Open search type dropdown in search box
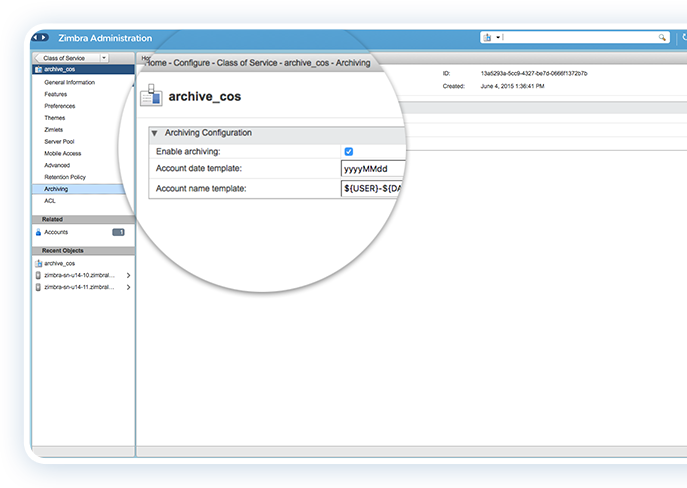This screenshot has width=687, height=488. (x=498, y=38)
